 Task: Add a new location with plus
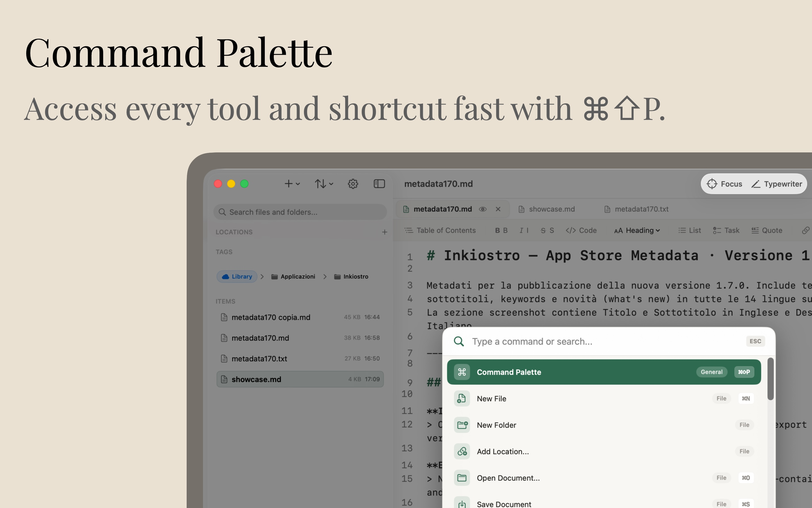coord(385,232)
